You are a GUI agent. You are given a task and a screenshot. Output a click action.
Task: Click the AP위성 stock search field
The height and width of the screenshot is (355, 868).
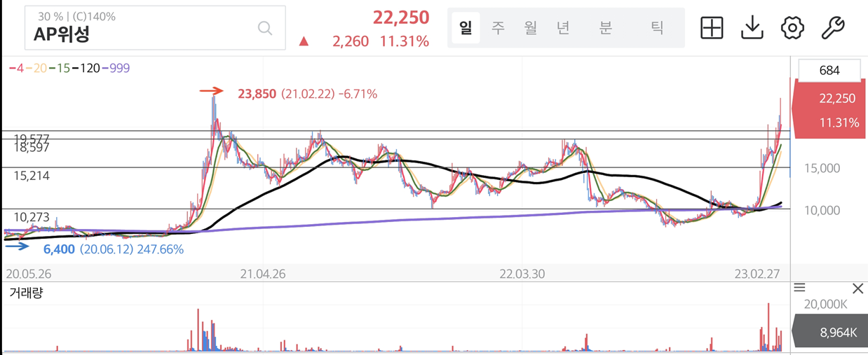pyautogui.click(x=155, y=28)
